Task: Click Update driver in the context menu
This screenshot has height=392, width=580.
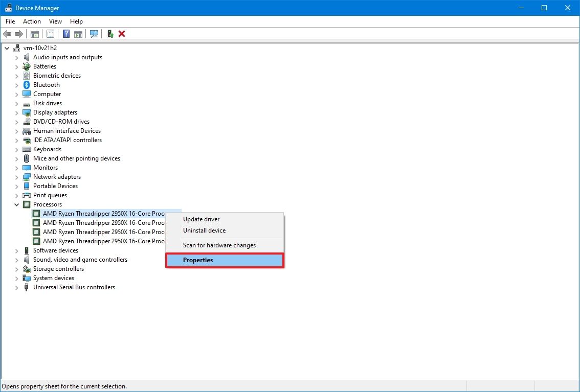Action: click(x=202, y=219)
